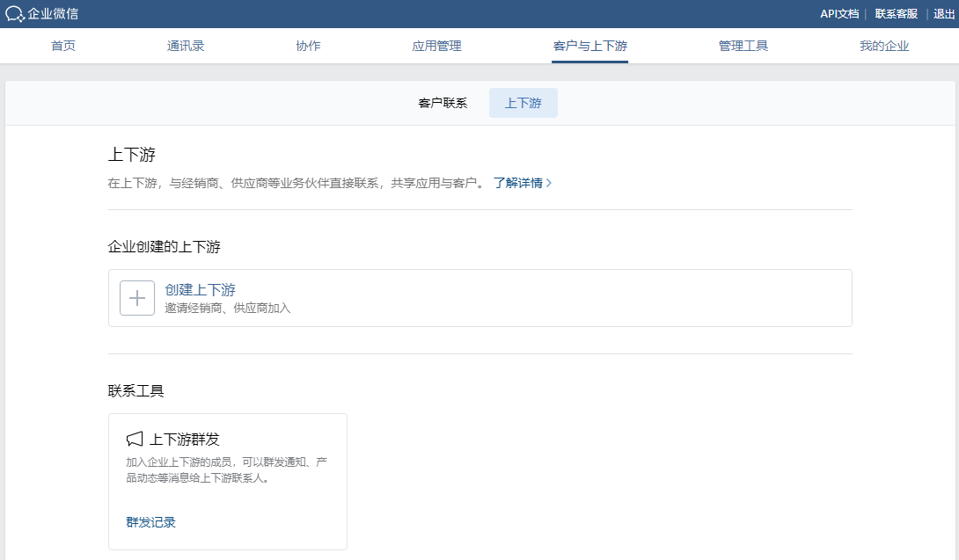The width and height of the screenshot is (959, 560).
Task: Click the 上下游群发 card
Action: 227,481
